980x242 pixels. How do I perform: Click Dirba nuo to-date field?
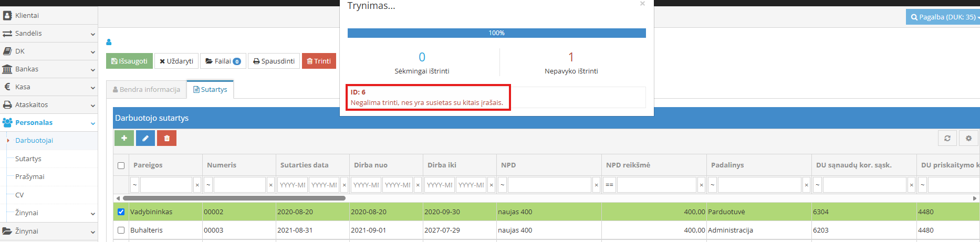tap(398, 185)
